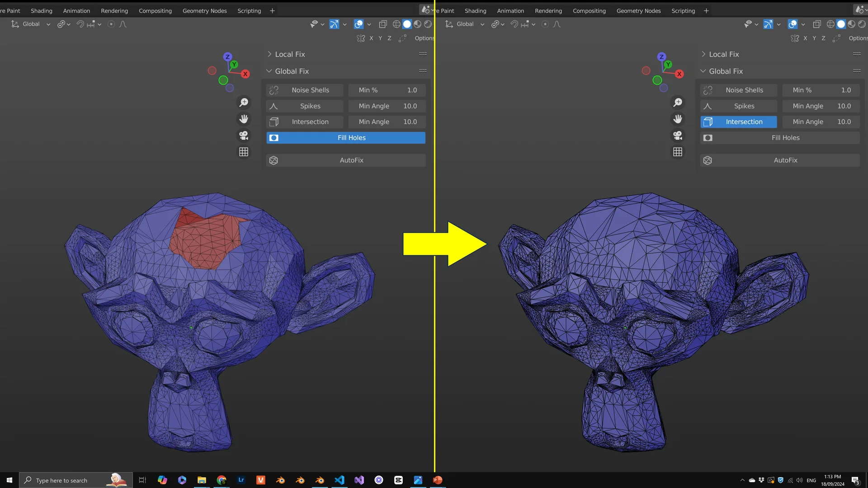Image resolution: width=868 pixels, height=488 pixels.
Task: Toggle show gizmo button in left window
Action: coord(334,24)
